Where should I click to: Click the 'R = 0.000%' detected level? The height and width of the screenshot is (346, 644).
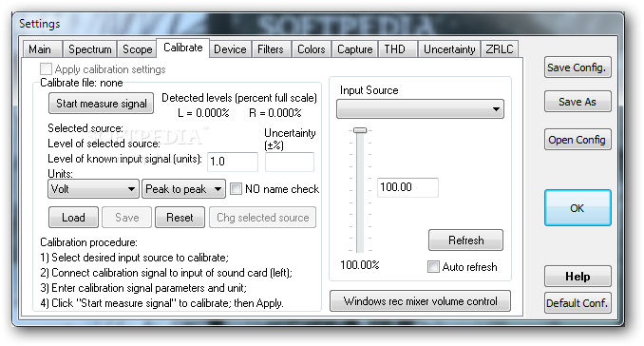(x=275, y=113)
